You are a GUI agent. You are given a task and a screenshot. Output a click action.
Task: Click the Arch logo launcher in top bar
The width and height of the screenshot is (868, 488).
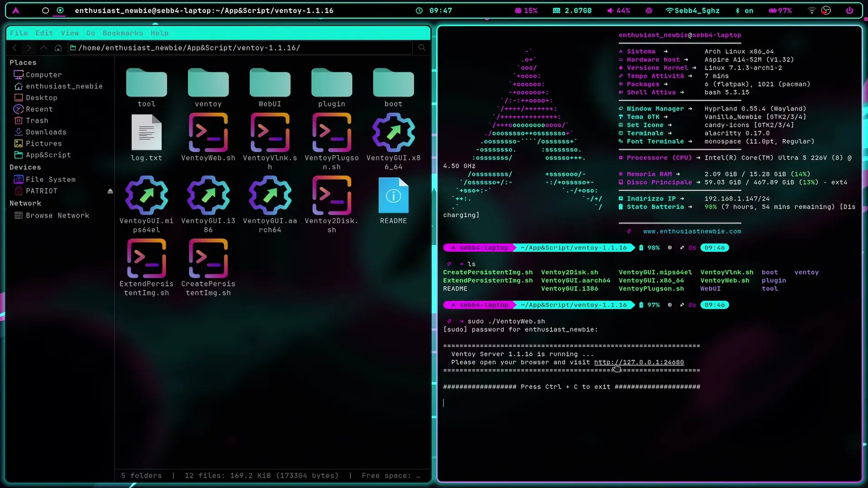pos(16,10)
